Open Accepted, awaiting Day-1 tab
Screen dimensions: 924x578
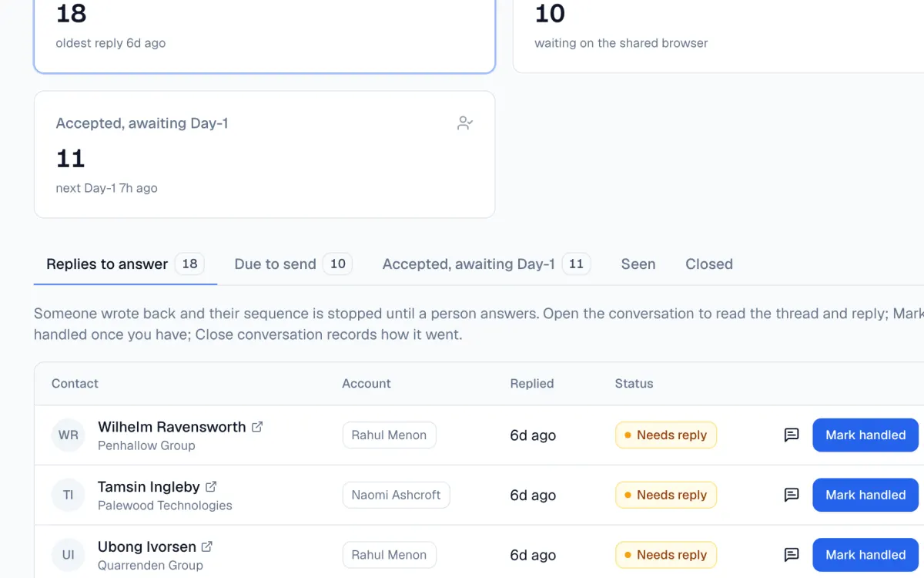point(487,264)
